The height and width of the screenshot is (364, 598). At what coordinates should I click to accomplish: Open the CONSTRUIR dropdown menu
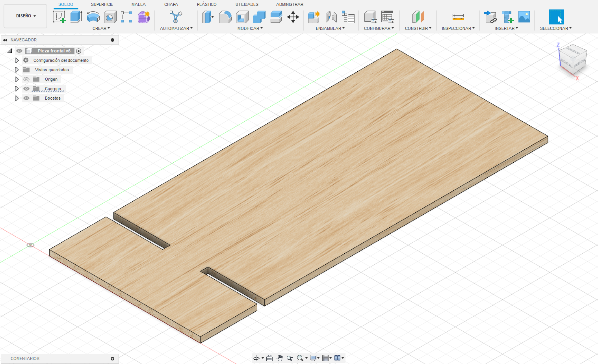tap(418, 28)
